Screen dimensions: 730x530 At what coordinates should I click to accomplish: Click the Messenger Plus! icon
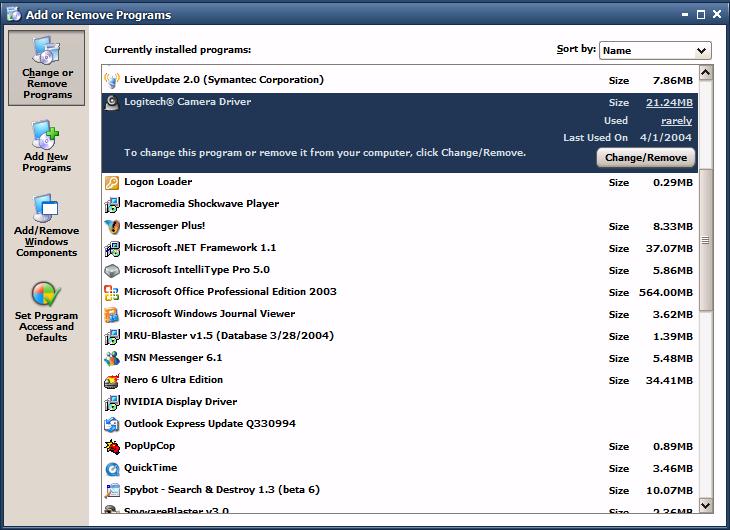[x=112, y=226]
